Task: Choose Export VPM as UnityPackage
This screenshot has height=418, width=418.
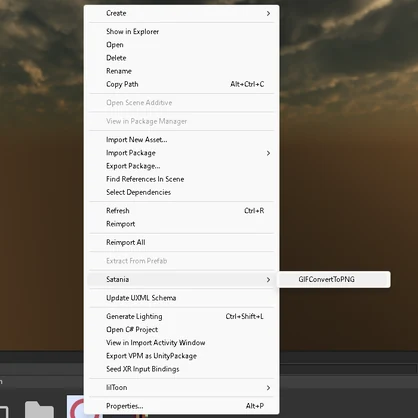Action: [x=181, y=356]
